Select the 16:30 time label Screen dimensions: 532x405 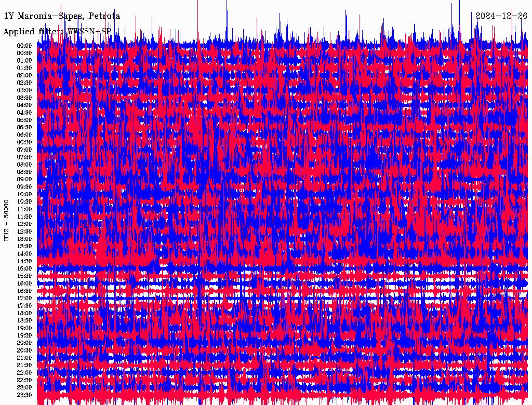[24, 291]
